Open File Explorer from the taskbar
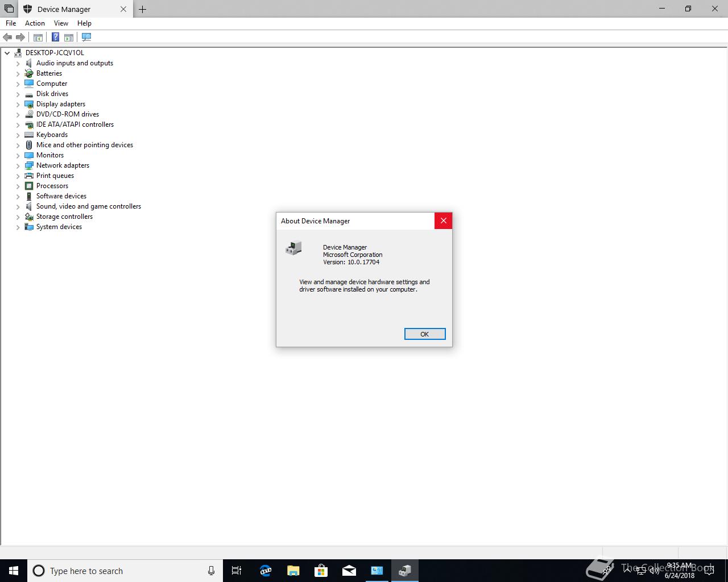 point(293,571)
